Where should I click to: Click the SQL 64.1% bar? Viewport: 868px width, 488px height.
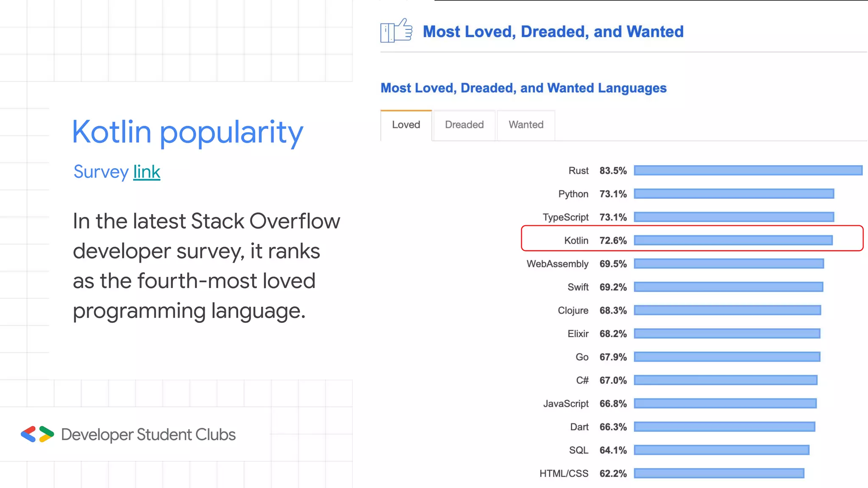click(722, 450)
